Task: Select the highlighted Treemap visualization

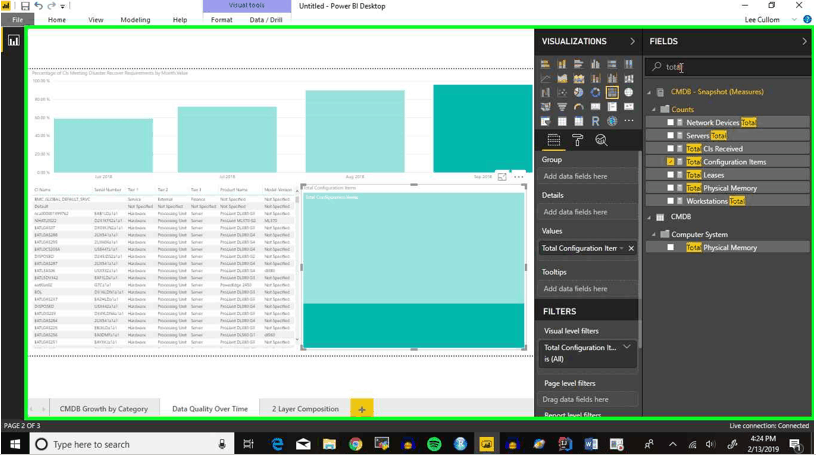Action: (612, 93)
